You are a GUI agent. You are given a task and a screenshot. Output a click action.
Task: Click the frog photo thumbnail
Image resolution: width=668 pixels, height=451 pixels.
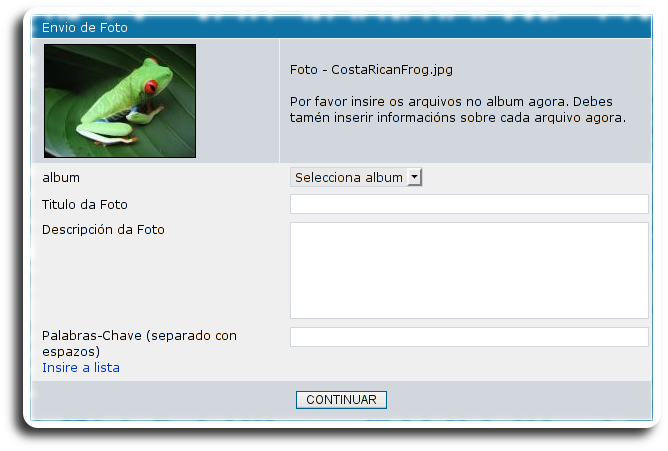120,101
